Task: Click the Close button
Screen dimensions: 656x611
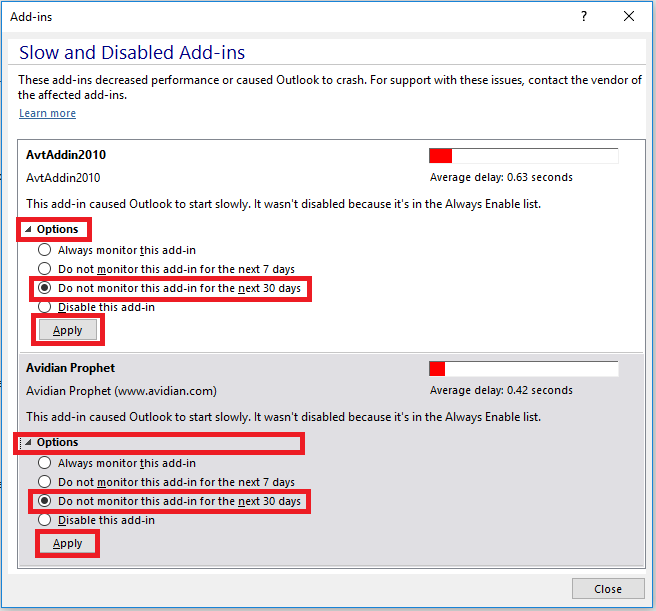Action: pyautogui.click(x=608, y=589)
